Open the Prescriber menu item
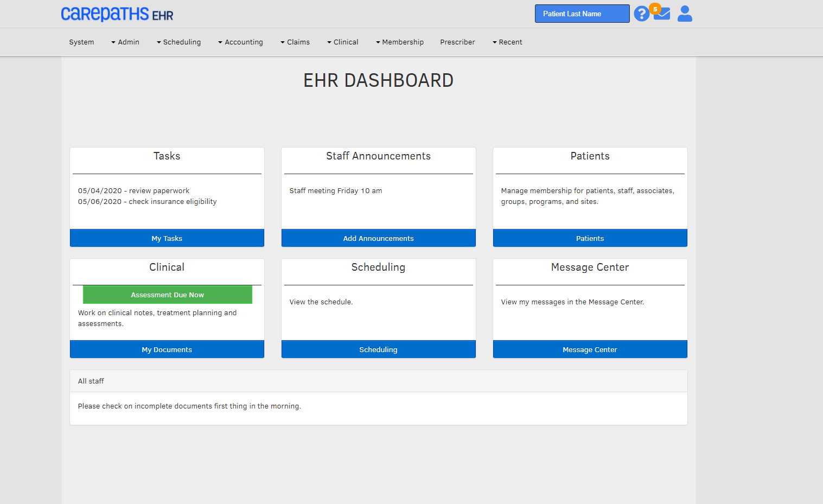This screenshot has width=823, height=504. 457,42
